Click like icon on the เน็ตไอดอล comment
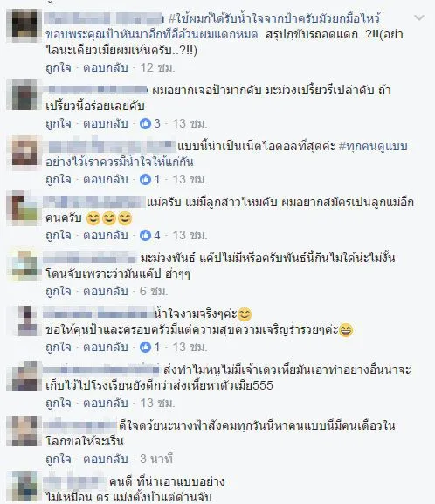This screenshot has height=504, width=435. click(x=145, y=179)
